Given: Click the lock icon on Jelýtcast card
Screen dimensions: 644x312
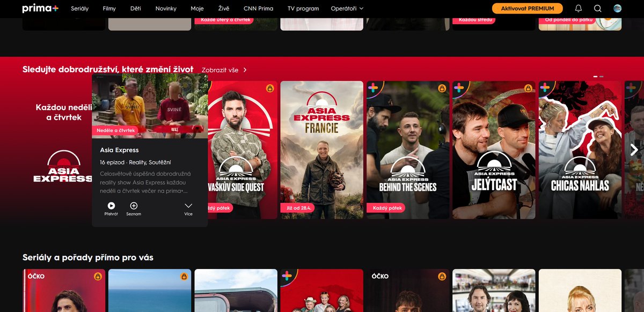Looking at the screenshot, I should (528, 88).
